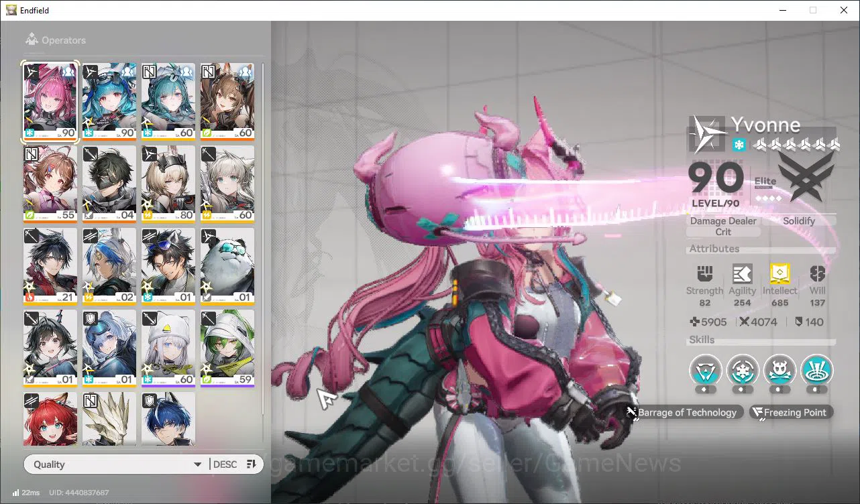Image resolution: width=860 pixels, height=504 pixels.
Task: Select the white spiky creature operator card
Action: 109,419
